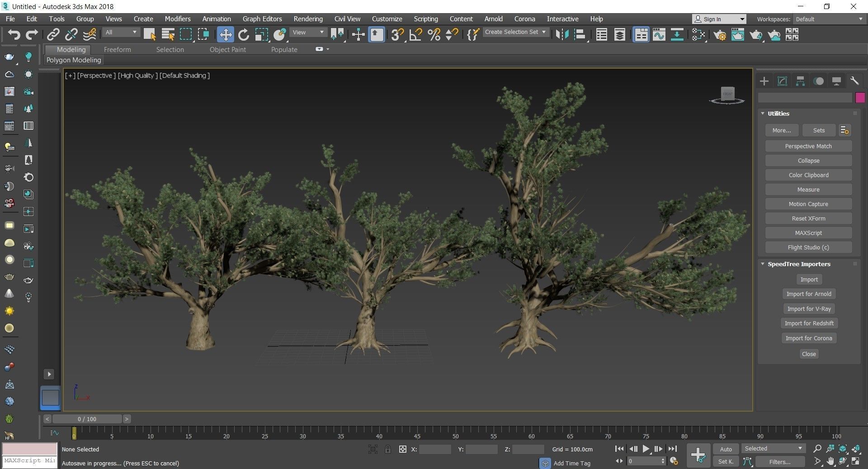Screen dimensions: 868x469
Task: Click the Align tool icon
Action: tap(580, 35)
